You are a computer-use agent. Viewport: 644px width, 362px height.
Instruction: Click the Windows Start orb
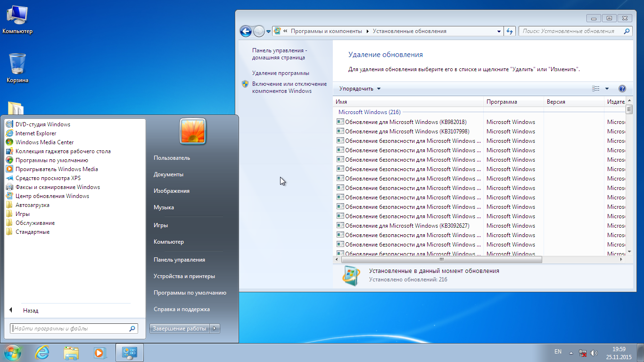point(13,353)
